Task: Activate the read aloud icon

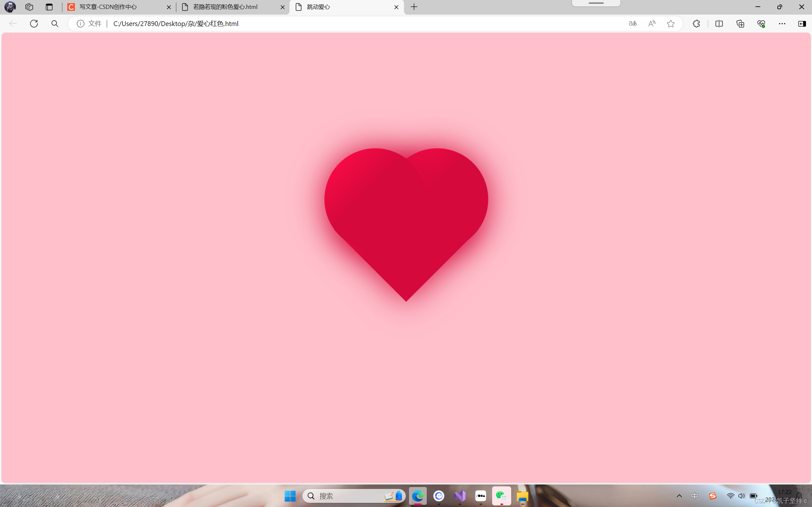Action: point(652,23)
